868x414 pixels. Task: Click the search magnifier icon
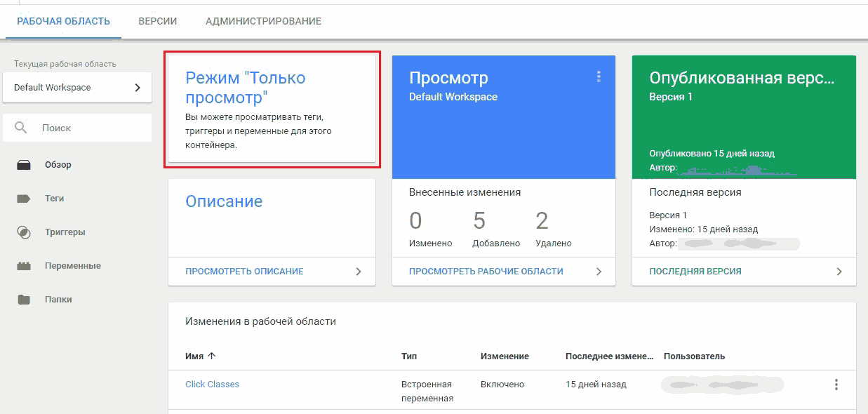(21, 128)
